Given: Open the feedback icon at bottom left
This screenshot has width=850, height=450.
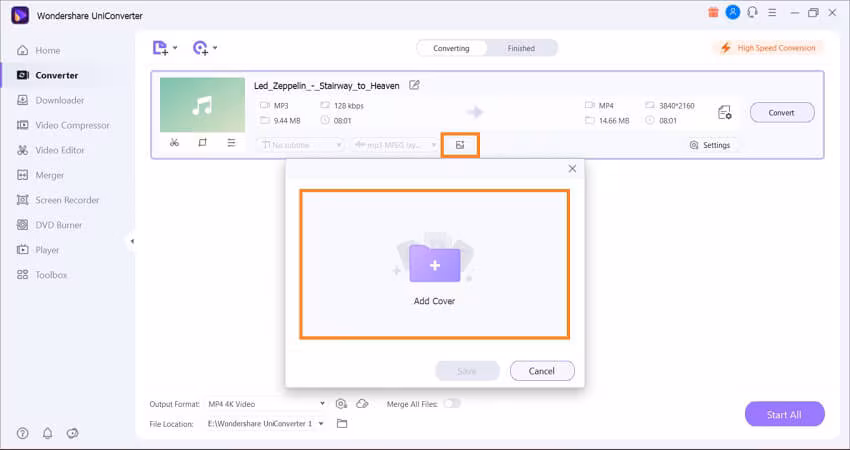Looking at the screenshot, I should (72, 433).
